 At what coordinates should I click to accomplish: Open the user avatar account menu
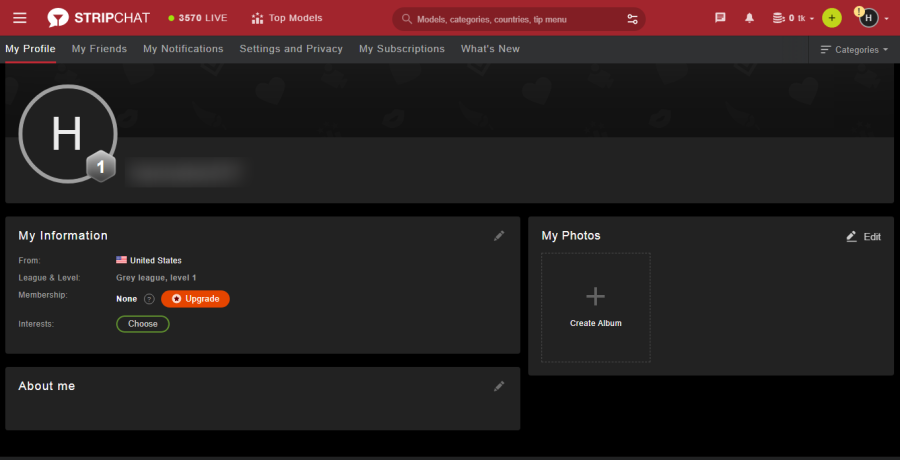click(870, 18)
